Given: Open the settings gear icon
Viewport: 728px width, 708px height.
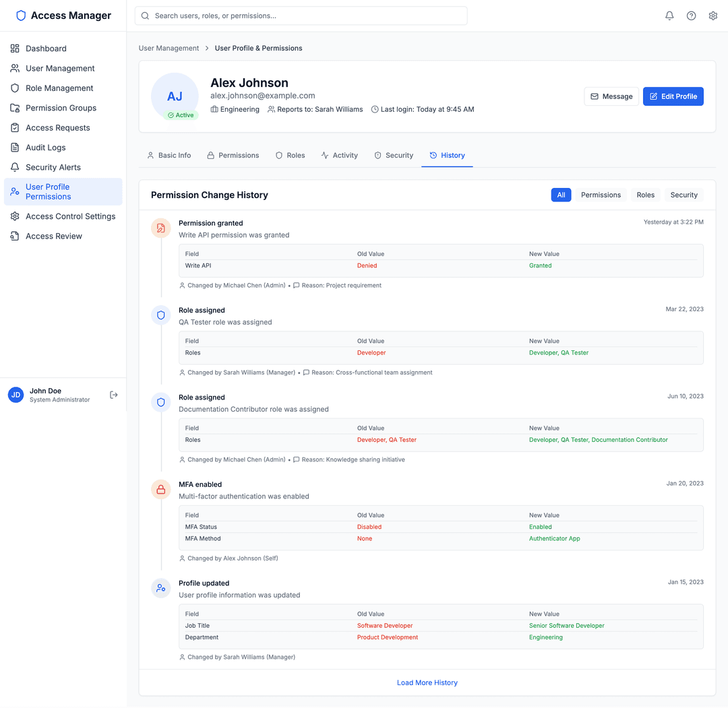Looking at the screenshot, I should (712, 15).
